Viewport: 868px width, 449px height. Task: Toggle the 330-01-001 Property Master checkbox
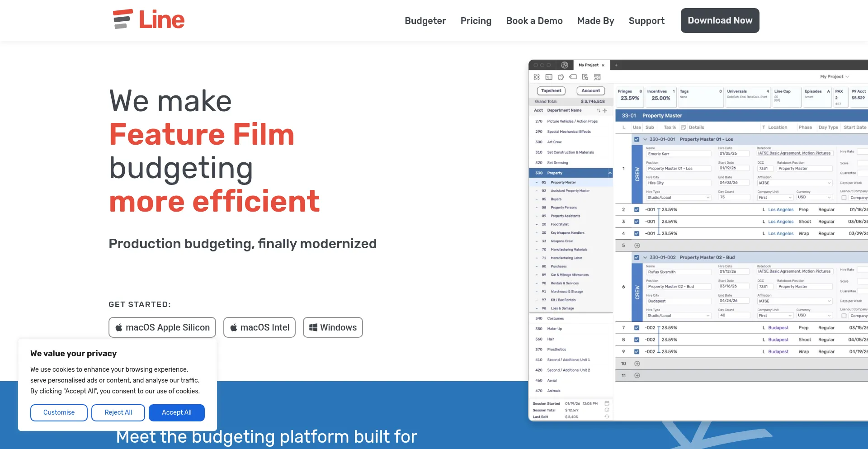pyautogui.click(x=637, y=139)
